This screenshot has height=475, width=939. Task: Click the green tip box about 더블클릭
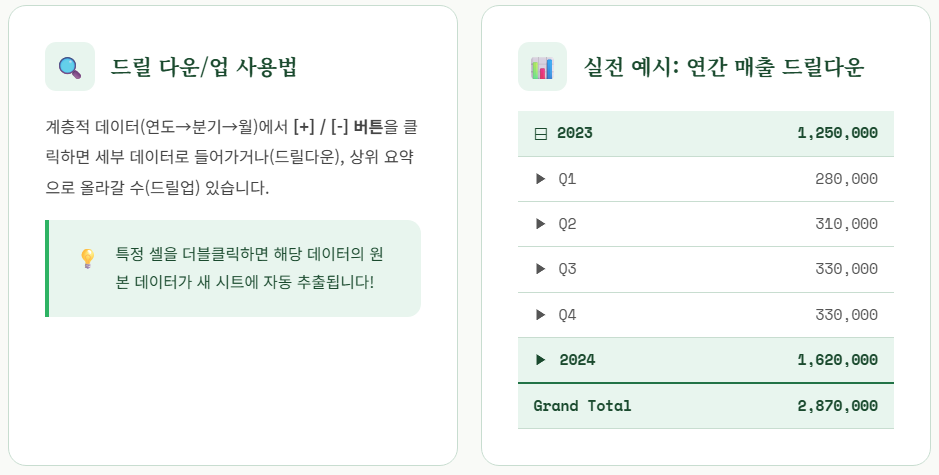tap(233, 268)
